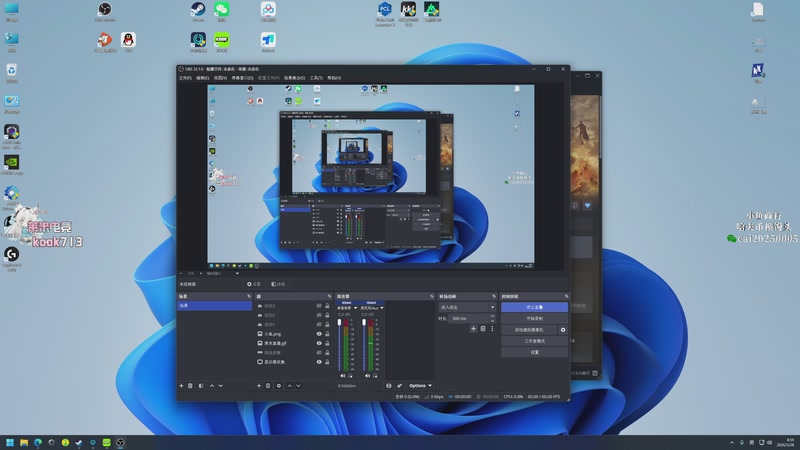
Task: Click the 工作室模式 button
Action: coord(534,341)
